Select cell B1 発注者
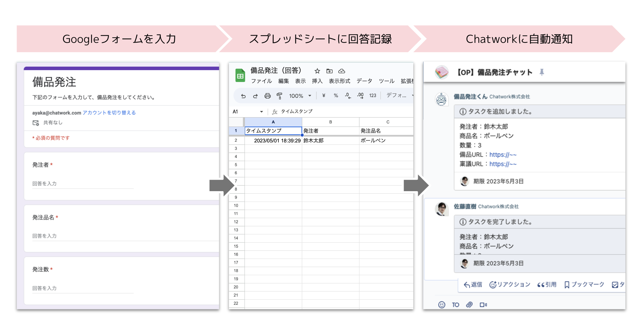644x336 pixels. pyautogui.click(x=331, y=131)
